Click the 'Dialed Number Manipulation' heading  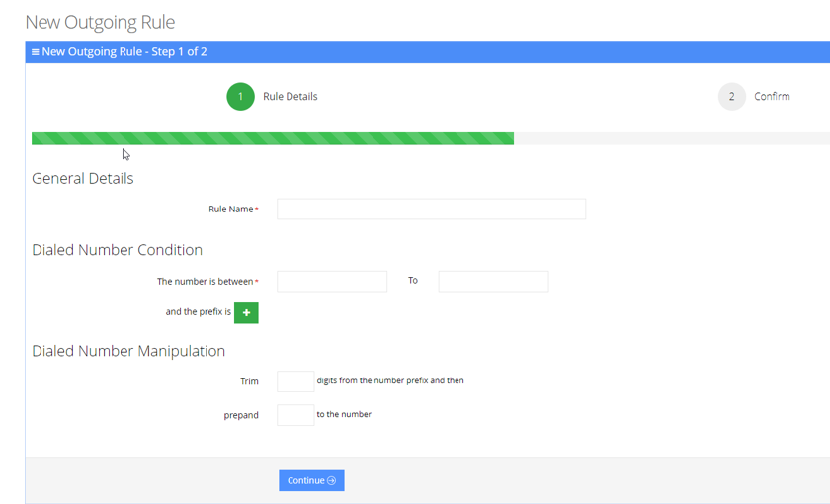click(x=128, y=351)
